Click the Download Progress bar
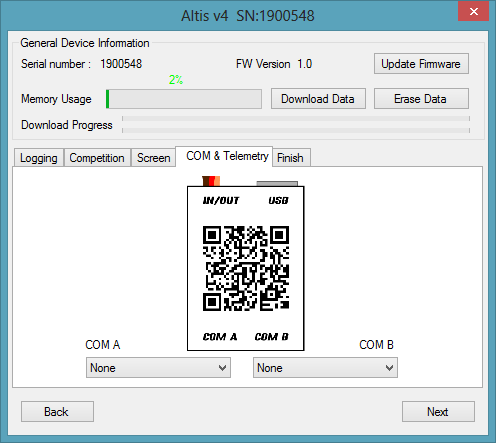This screenshot has height=443, width=496. [x=296, y=125]
